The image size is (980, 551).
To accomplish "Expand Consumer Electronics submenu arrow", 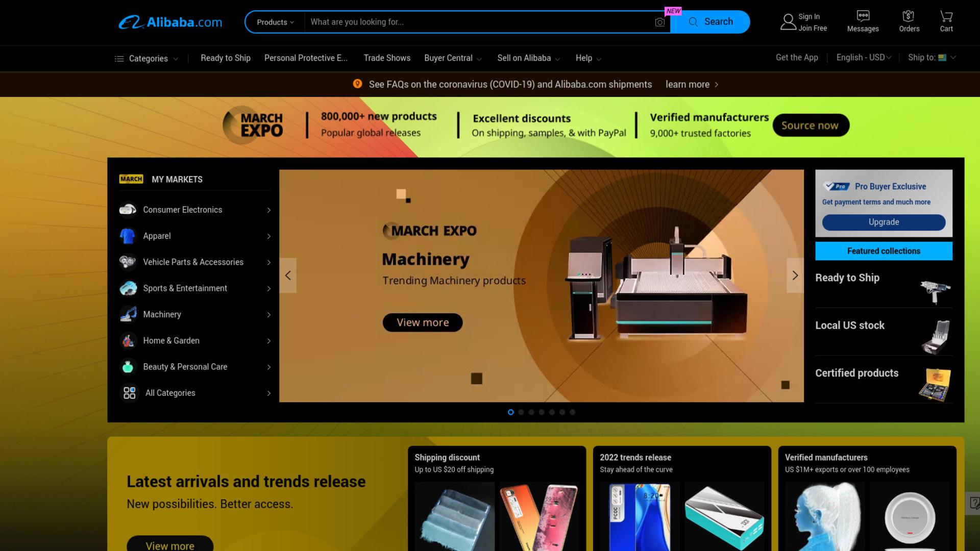I will pos(268,210).
